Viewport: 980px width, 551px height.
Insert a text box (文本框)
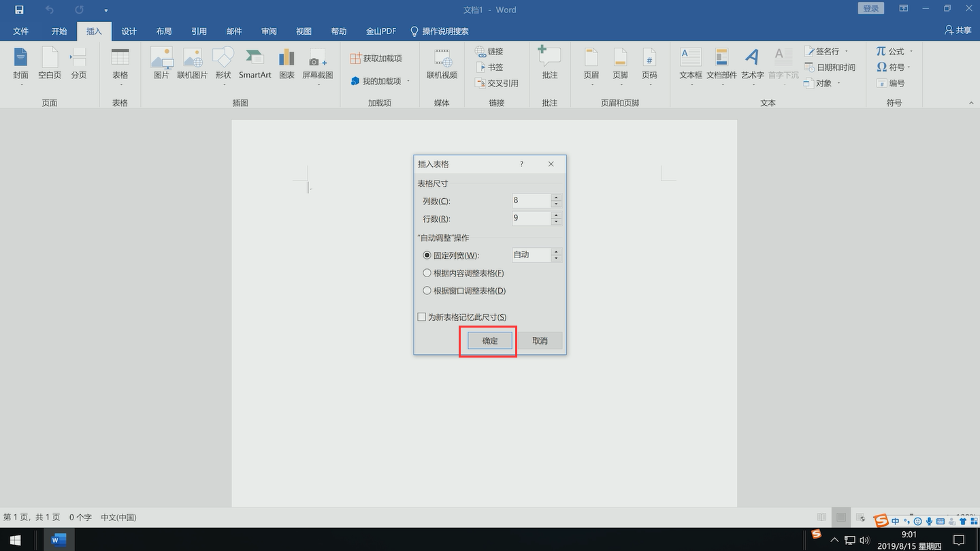691,66
